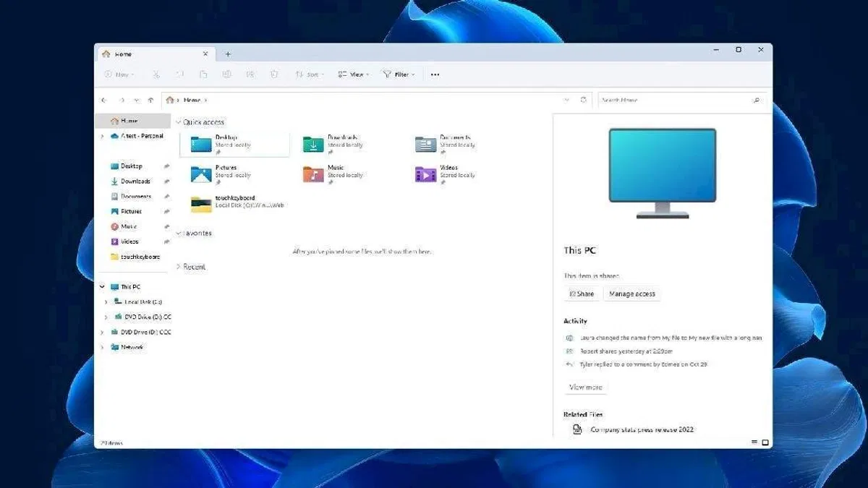
Task: Collapse the This PC tree node
Action: tap(102, 287)
